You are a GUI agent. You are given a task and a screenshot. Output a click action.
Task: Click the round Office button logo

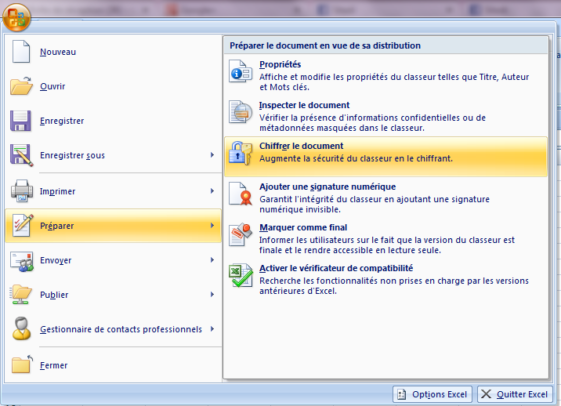point(16,18)
